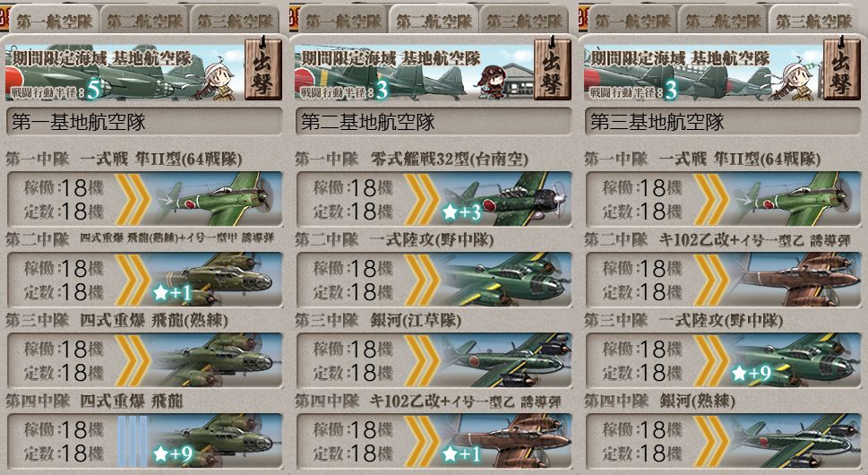The height and width of the screenshot is (475, 868).
Task: Switch to 第二航空隊 tab above 第一基地航空隊 panel
Action: 144,21
